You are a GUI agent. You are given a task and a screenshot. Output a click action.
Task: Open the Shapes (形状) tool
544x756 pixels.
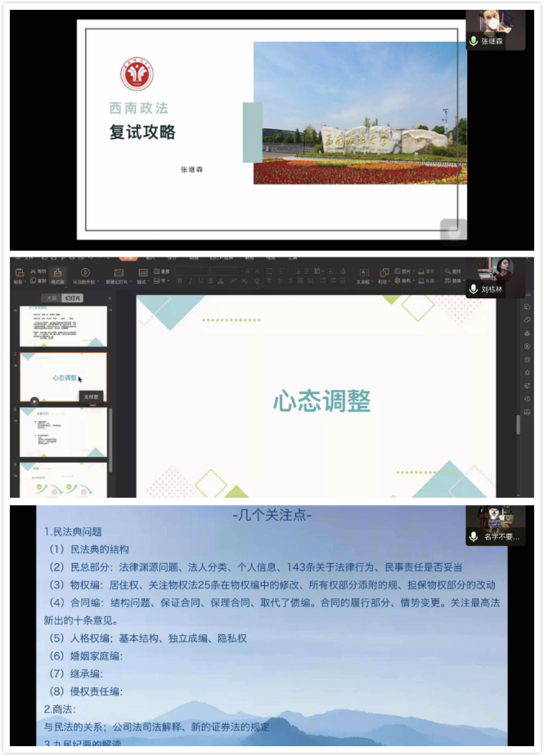tap(383, 275)
